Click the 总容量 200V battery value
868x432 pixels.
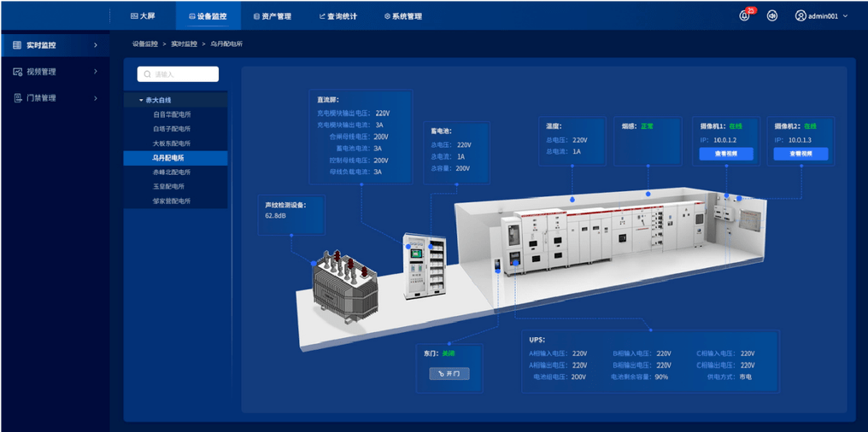463,168
